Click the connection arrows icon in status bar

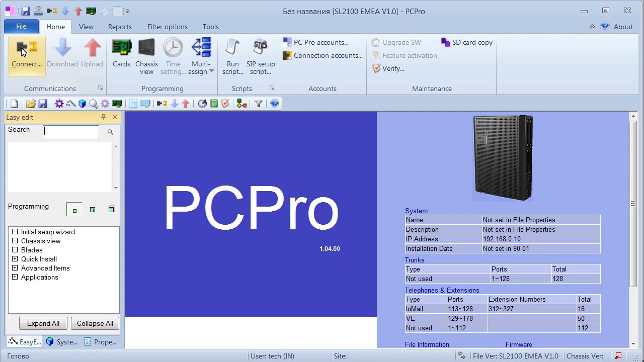[461, 356]
